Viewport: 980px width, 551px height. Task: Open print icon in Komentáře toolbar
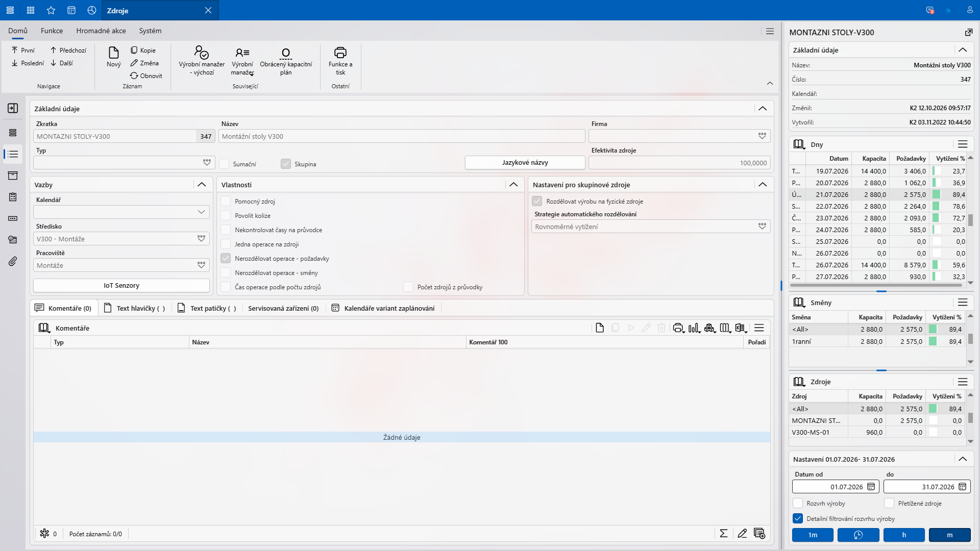pyautogui.click(x=678, y=328)
